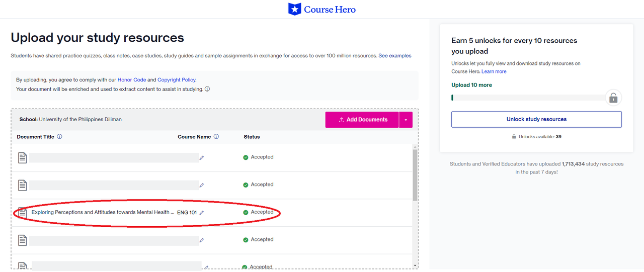This screenshot has width=644, height=272.
Task: Click the Add Documents button
Action: pos(362,120)
